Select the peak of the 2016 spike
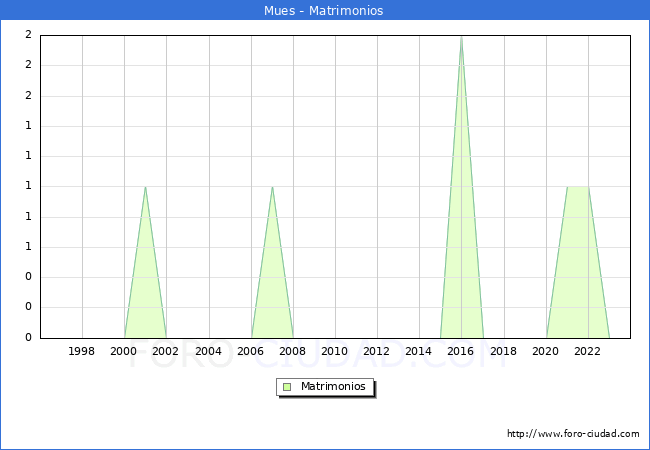650x450 pixels. pyautogui.click(x=461, y=37)
